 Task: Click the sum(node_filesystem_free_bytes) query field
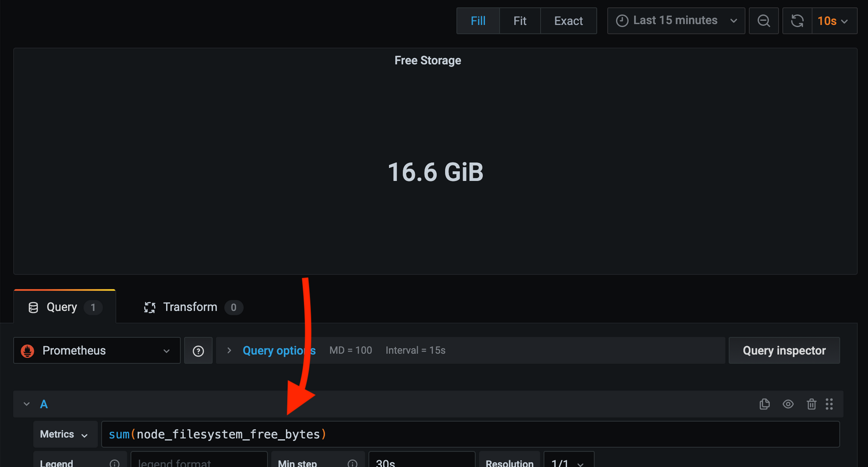[470, 434]
